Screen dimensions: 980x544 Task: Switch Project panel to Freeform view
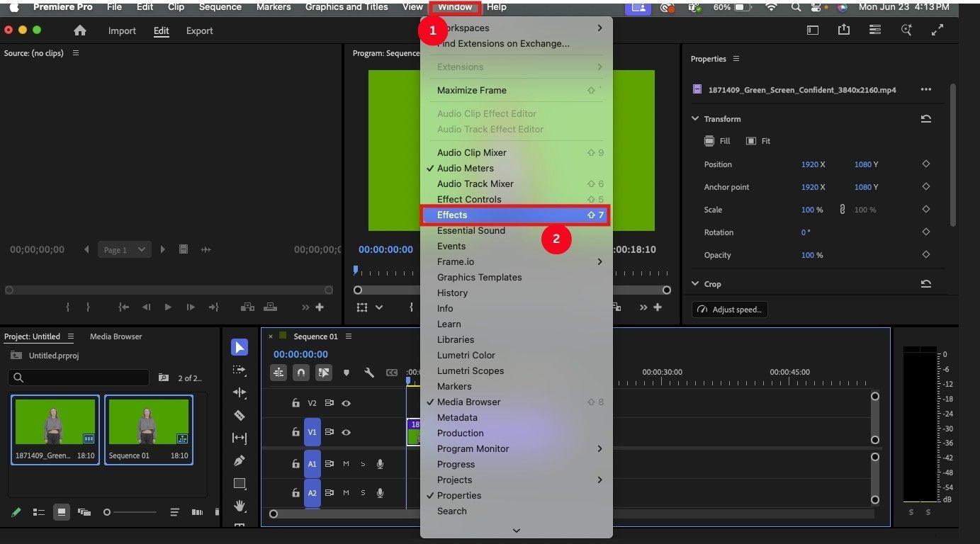pyautogui.click(x=84, y=512)
